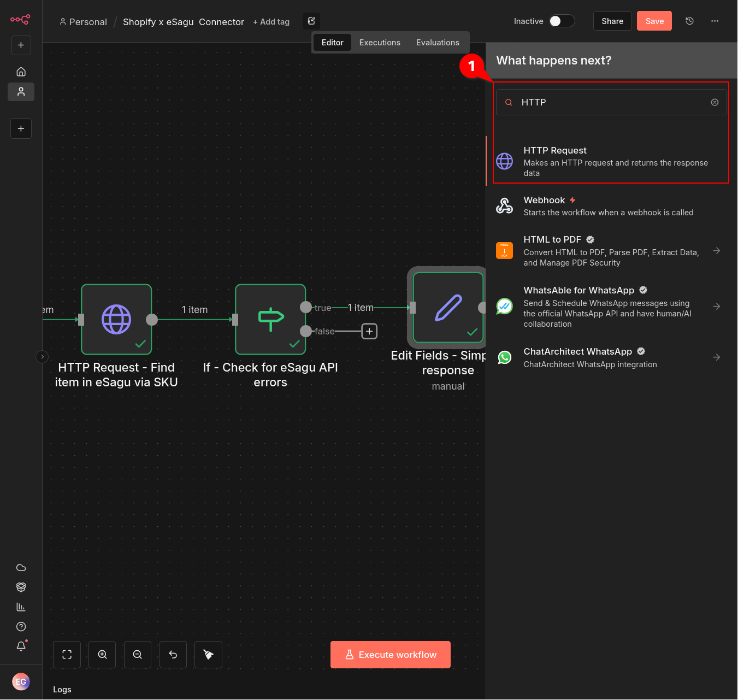Click the tidy up broom button
The height and width of the screenshot is (700, 738).
coord(208,655)
